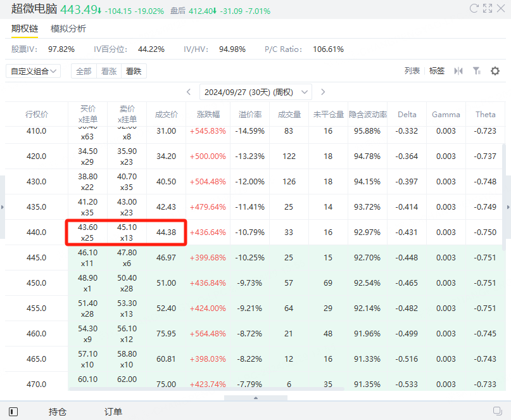The height and width of the screenshot is (420, 511).
Task: Click the vertical scrollbar at table right
Action: pyautogui.click(x=504, y=197)
